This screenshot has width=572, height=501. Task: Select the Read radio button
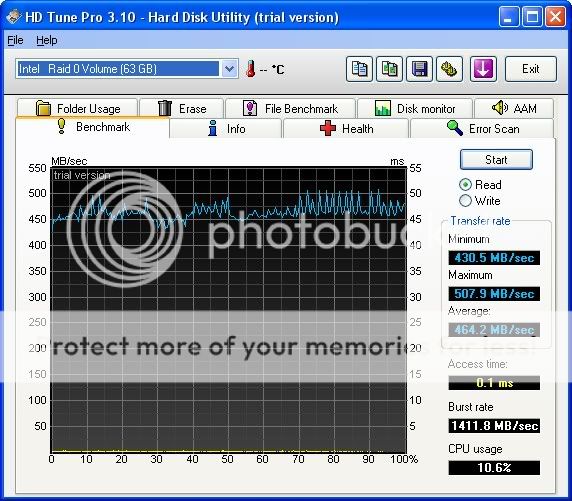pyautogui.click(x=465, y=185)
